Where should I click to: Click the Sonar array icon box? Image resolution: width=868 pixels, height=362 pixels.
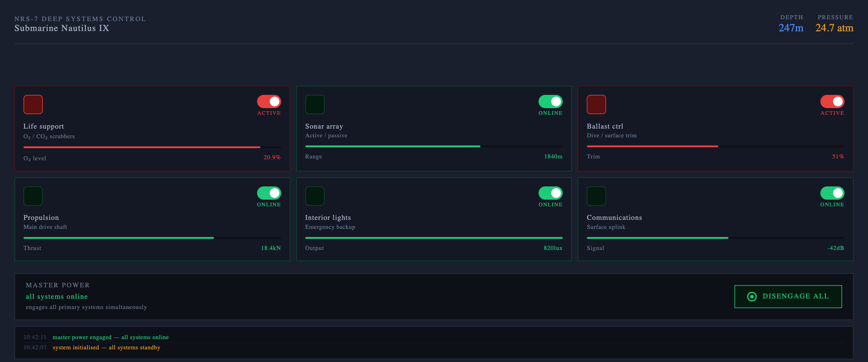(315, 105)
